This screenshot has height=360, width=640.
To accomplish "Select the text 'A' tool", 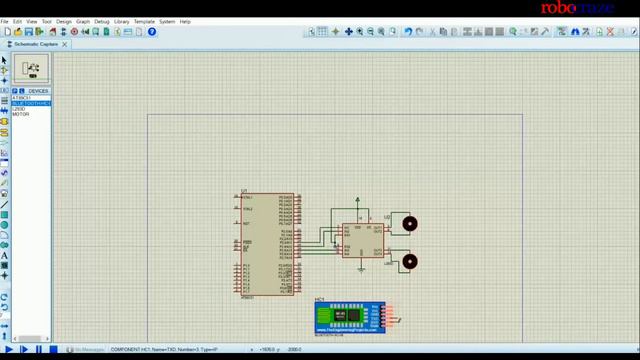I will (4, 256).
